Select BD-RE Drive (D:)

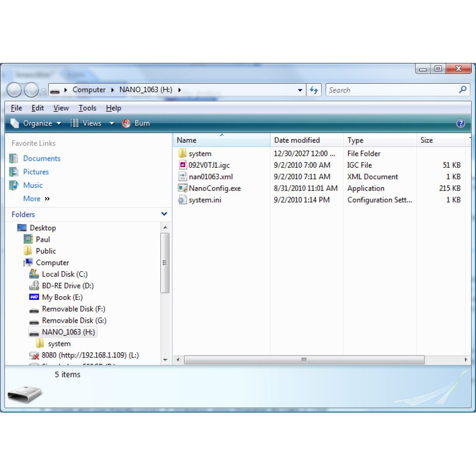68,286
